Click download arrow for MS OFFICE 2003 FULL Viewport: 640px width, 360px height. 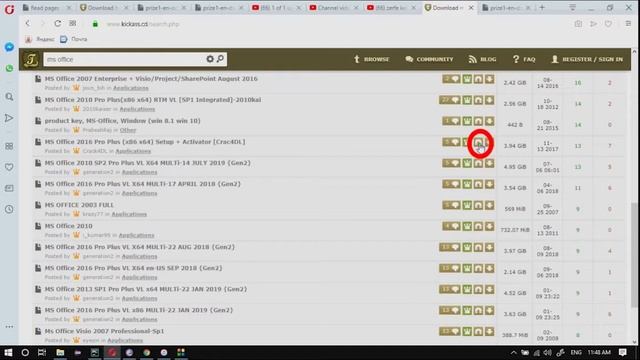click(x=489, y=205)
